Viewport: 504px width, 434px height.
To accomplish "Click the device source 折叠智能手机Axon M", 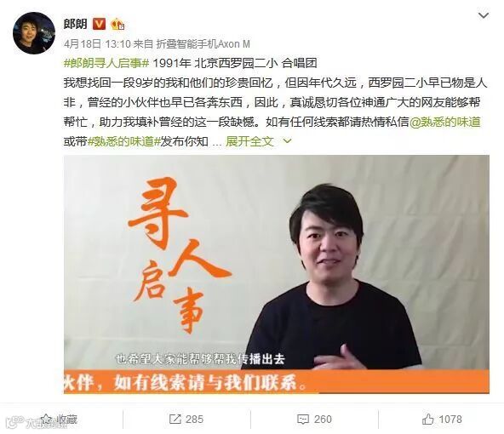I will (x=203, y=44).
